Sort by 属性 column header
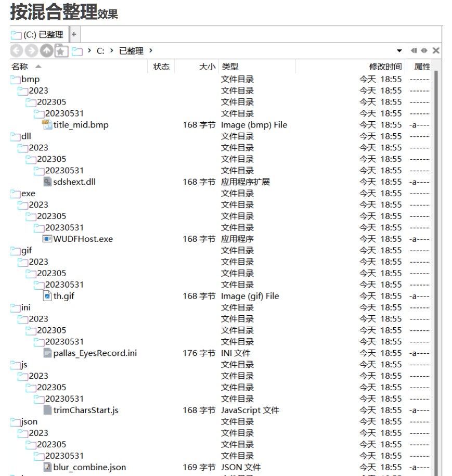This screenshot has height=476, width=452. pyautogui.click(x=422, y=67)
